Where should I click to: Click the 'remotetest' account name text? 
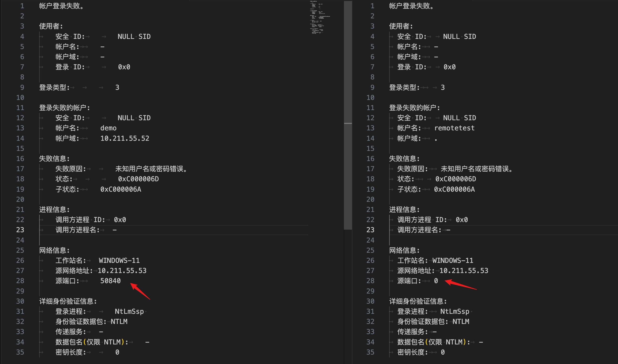pos(454,128)
